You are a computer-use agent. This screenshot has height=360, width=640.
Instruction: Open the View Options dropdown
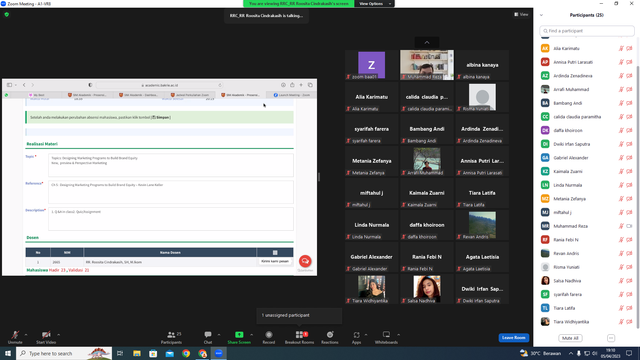374,4
